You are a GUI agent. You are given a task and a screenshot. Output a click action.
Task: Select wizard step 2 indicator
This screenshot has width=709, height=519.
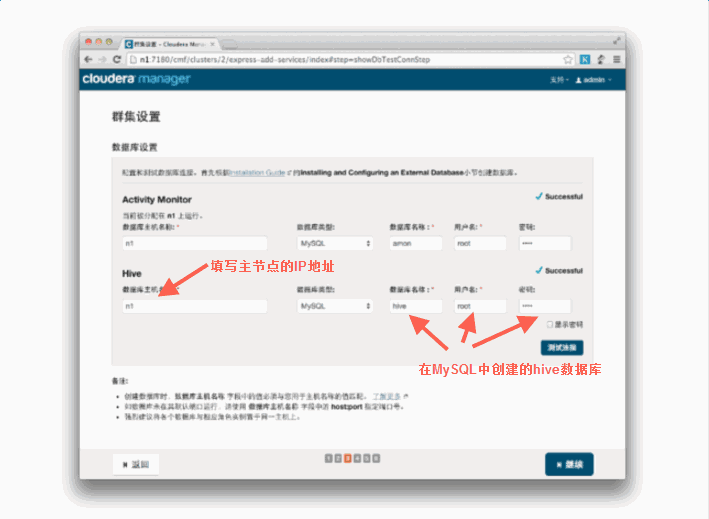(338, 458)
